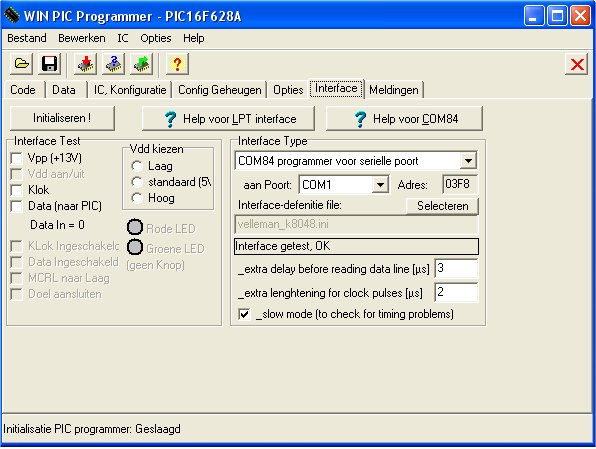Screen dimensions: 596x449
Task: Switch to Config Geheugen tab
Action: pyautogui.click(x=220, y=90)
